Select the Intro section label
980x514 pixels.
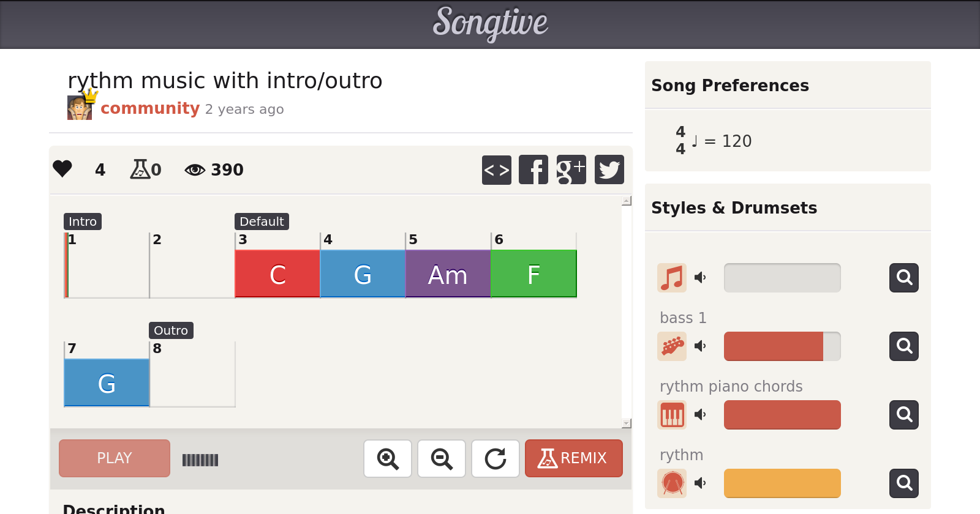tap(83, 222)
